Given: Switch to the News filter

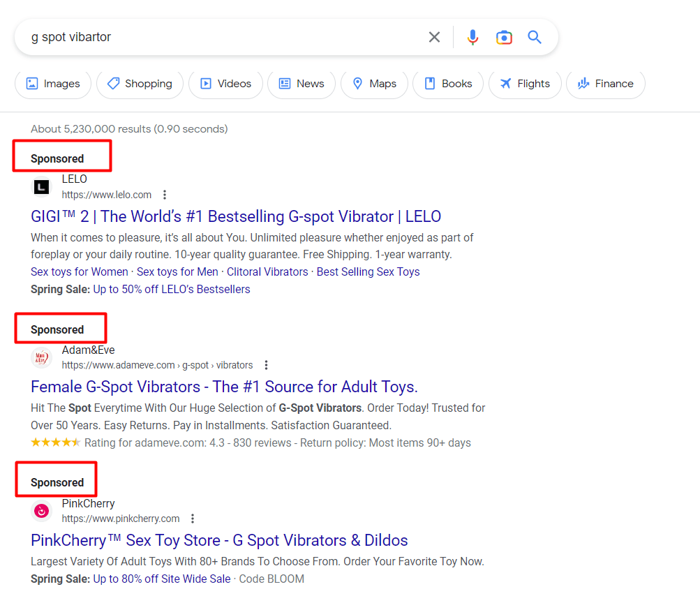Looking at the screenshot, I should (x=301, y=84).
